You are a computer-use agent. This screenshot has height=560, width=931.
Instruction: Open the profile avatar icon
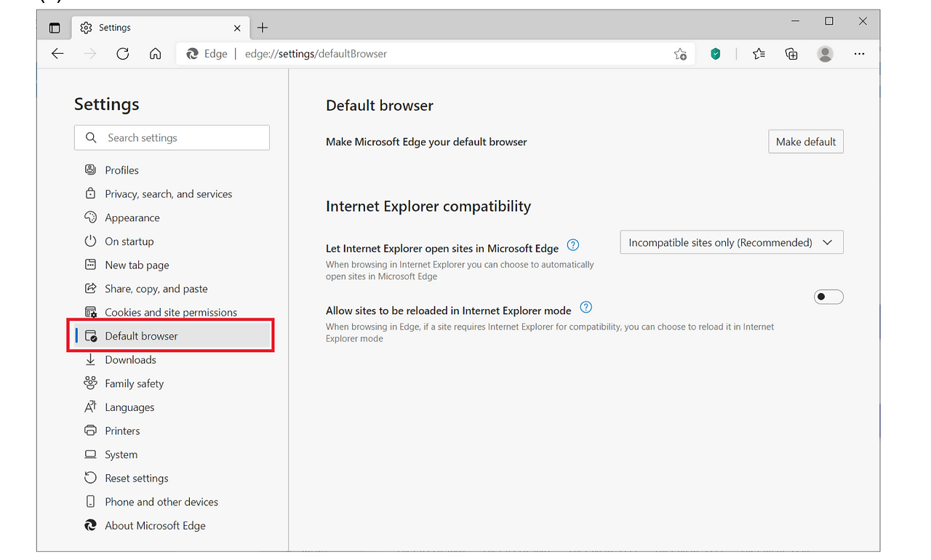click(825, 54)
